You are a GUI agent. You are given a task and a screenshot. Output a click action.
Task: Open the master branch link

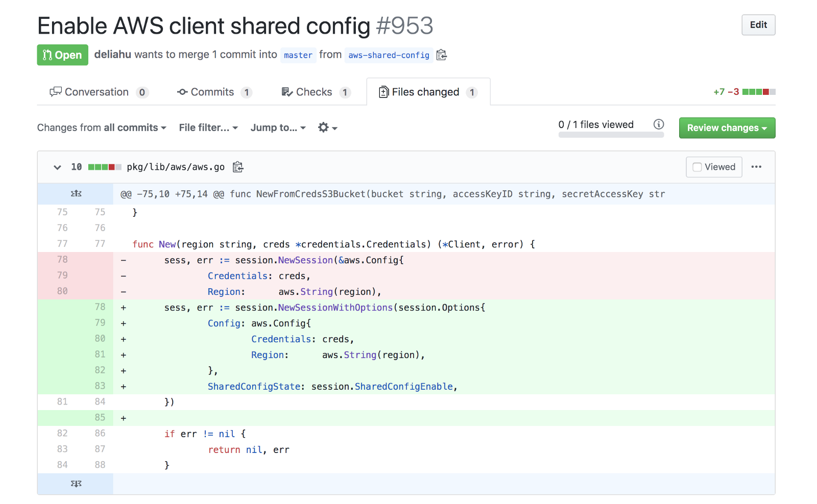coord(298,55)
